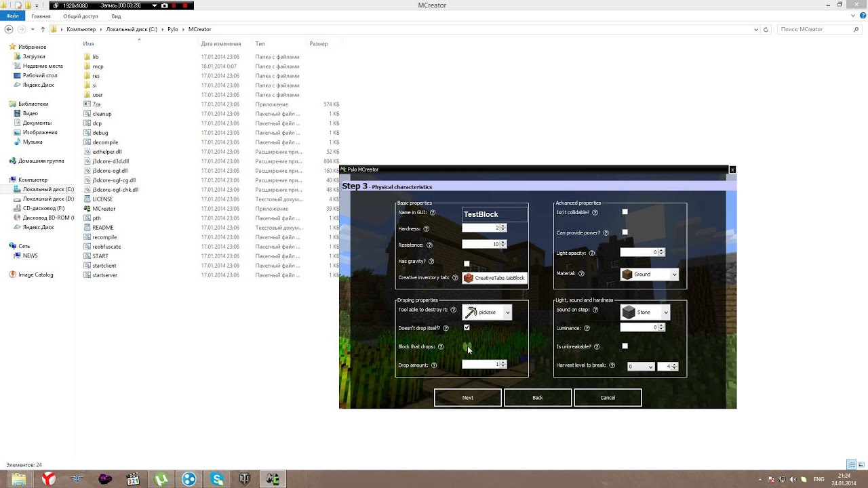
Task: Open recent locations dropdown in Explorer navigation
Action: coord(33,29)
